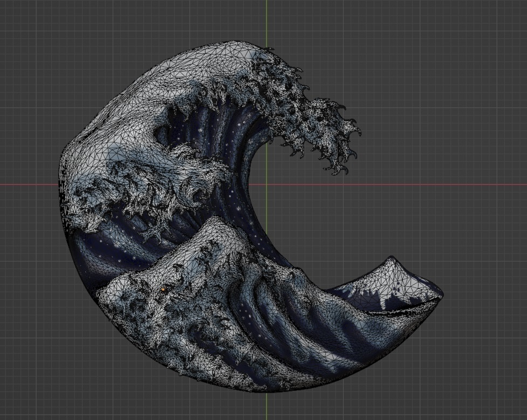
Task: Click the red axis line left of the mesh
Action: (x=27, y=184)
